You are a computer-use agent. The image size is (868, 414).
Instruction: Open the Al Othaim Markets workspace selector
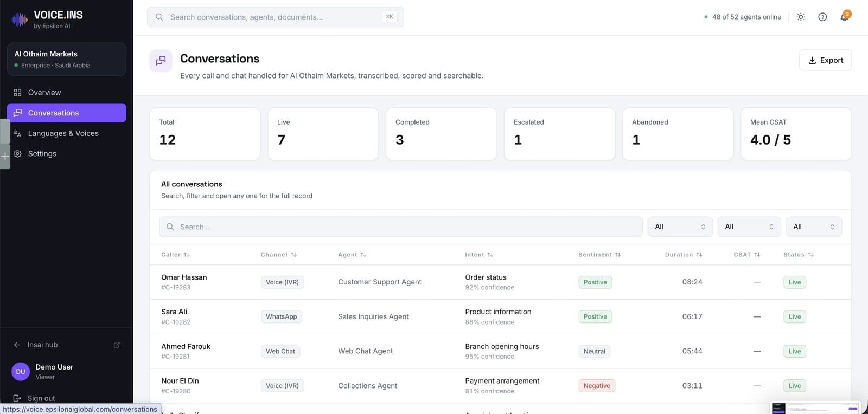[x=66, y=59]
